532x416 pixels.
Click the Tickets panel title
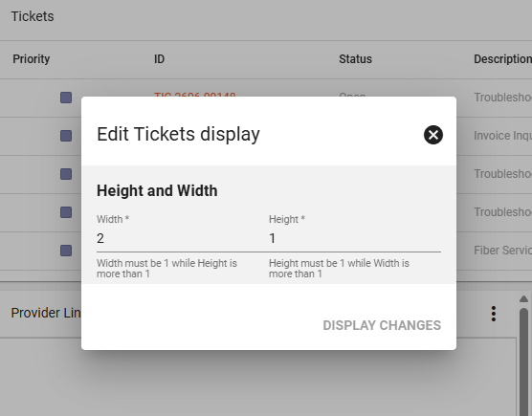33,16
